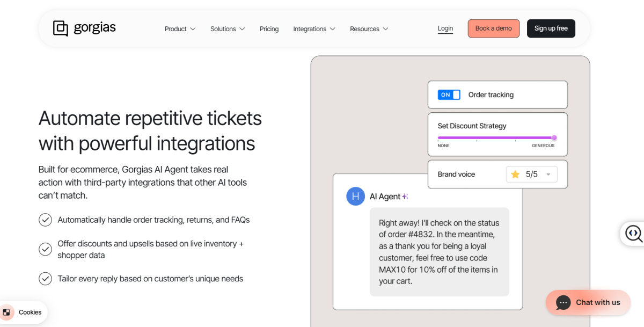The image size is (644, 327).
Task: Go to the Pricing page
Action: [269, 29]
